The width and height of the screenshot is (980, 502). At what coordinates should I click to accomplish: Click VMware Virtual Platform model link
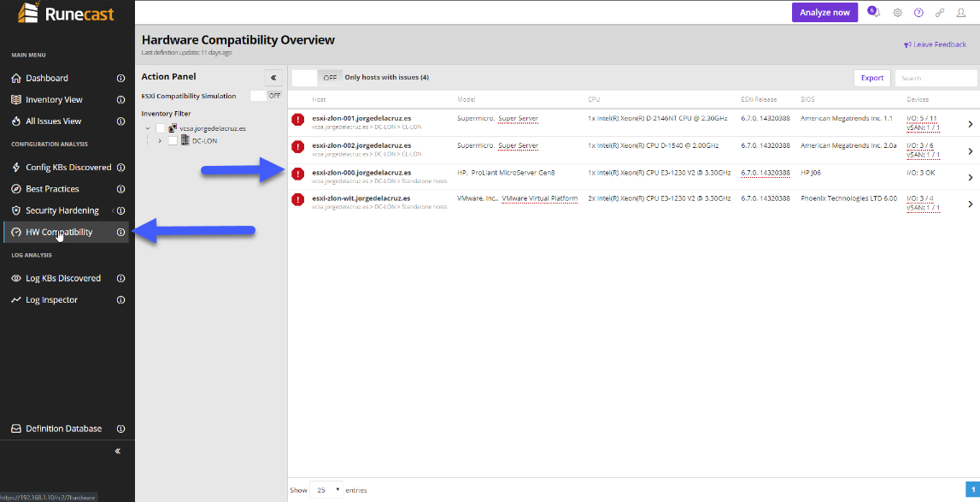(x=540, y=198)
